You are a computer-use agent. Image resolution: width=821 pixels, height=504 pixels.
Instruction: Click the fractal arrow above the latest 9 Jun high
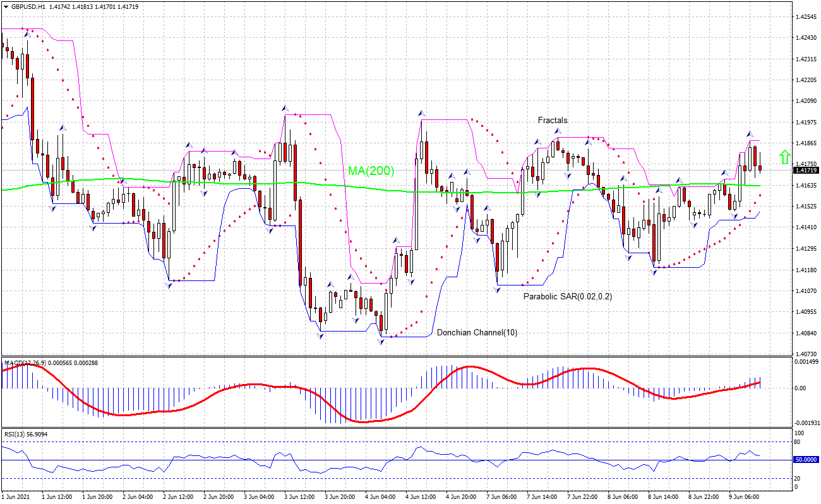(x=750, y=135)
